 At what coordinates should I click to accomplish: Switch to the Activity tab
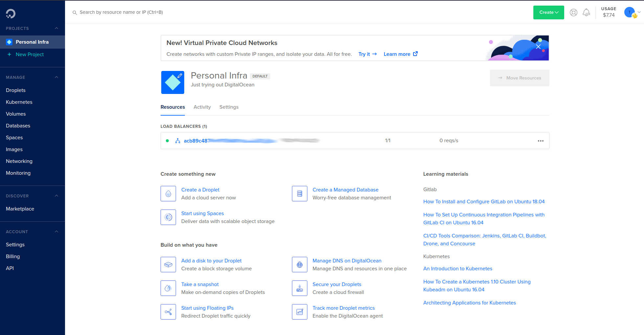pos(202,107)
